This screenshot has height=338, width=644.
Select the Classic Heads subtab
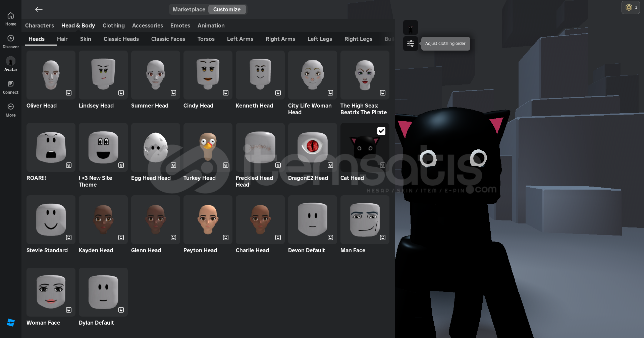coord(121,39)
